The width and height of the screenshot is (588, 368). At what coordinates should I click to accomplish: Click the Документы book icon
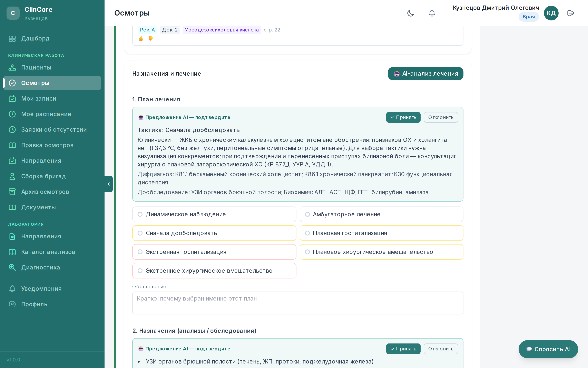click(x=12, y=208)
